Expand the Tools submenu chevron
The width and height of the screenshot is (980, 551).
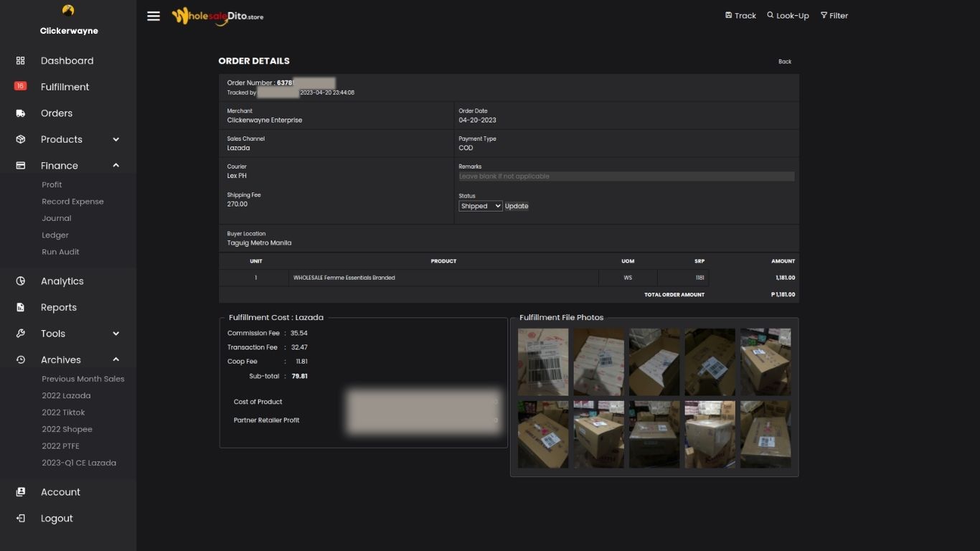(x=116, y=334)
